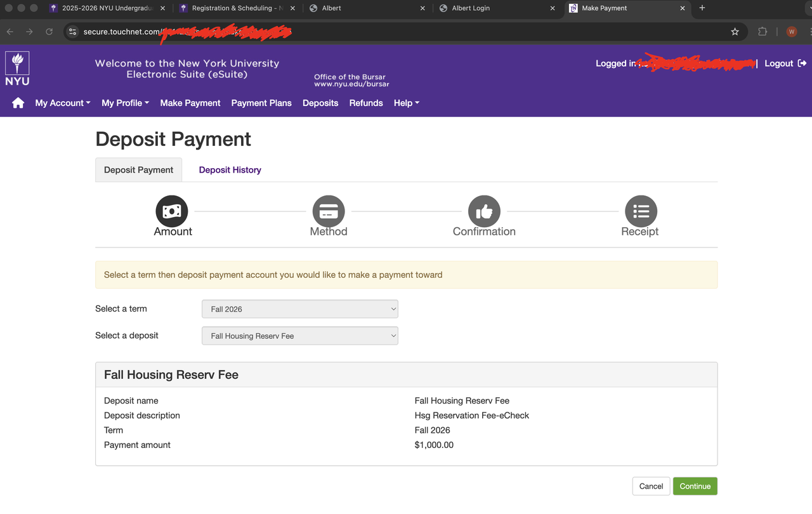
Task: Expand the My Account menu
Action: tap(63, 103)
